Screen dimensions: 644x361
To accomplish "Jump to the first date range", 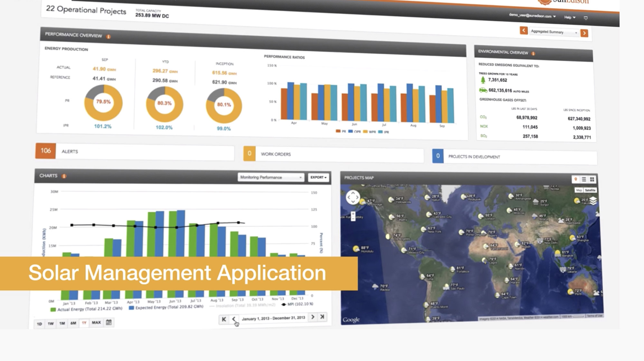I will click(x=224, y=319).
